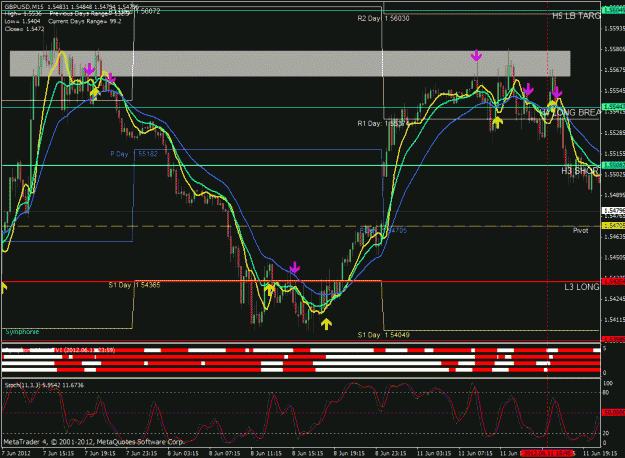Click the '7 Jun 2012' time axis label
Screen dimensions: 625x458
click(x=16, y=454)
